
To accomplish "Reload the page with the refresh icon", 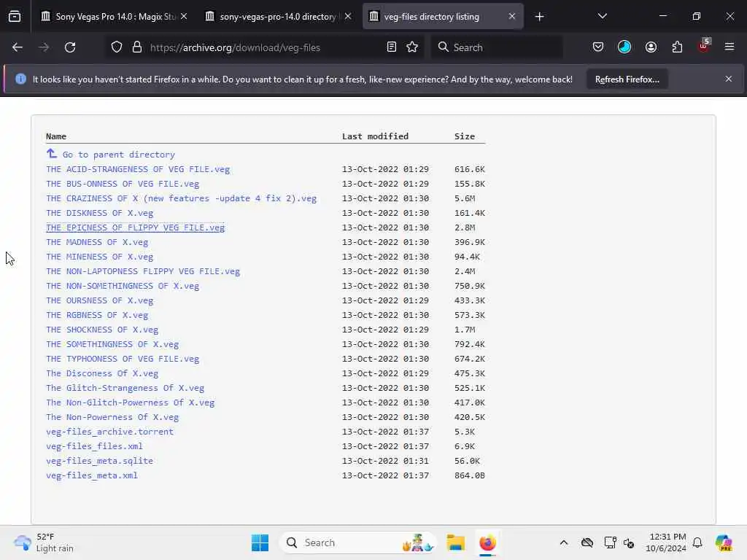I will tap(70, 47).
